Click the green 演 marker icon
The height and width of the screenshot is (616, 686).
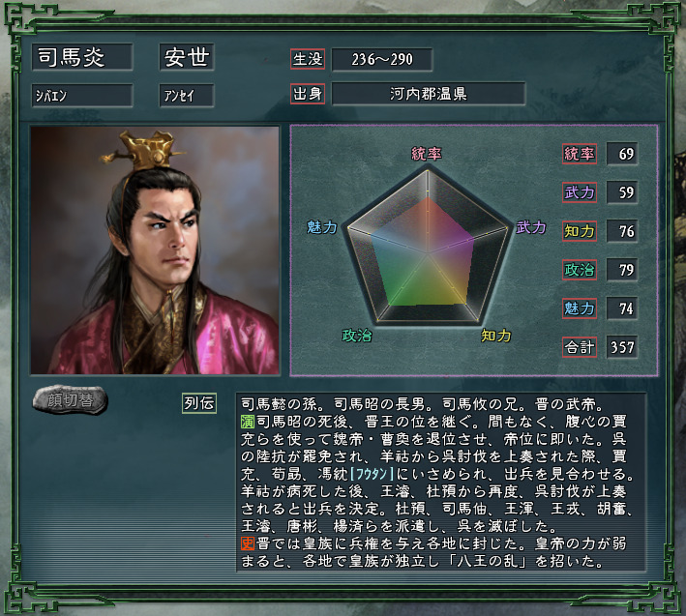pos(248,422)
